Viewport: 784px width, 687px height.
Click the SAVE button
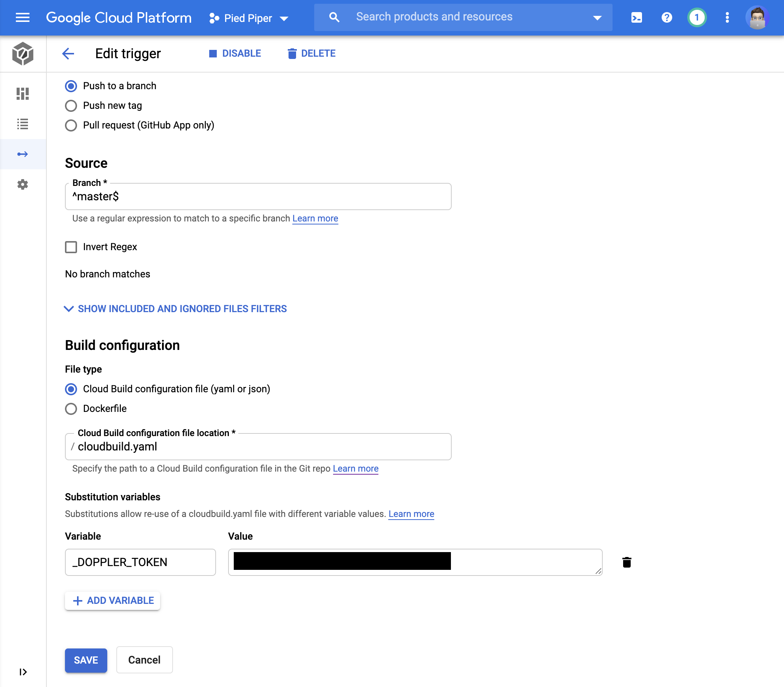(x=86, y=660)
